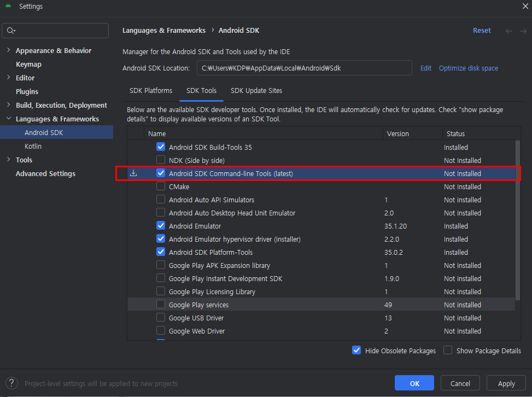Image resolution: width=532 pixels, height=397 pixels.
Task: Select Kotlin in the sidebar
Action: pos(33,146)
